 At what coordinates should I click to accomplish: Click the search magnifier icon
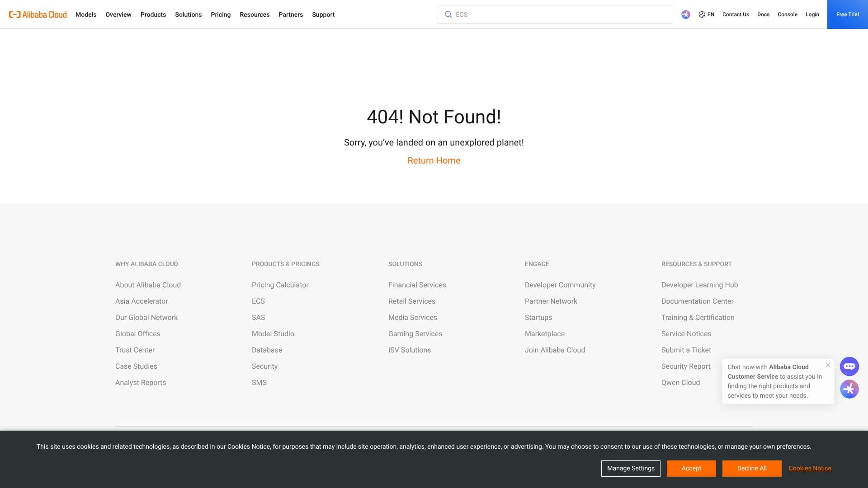click(x=448, y=14)
